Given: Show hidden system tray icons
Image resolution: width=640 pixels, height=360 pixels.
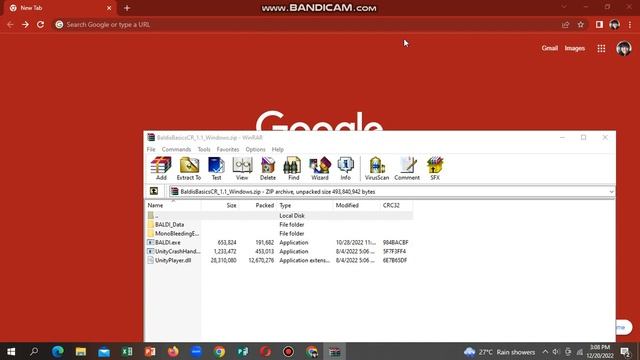Looking at the screenshot, I should click(545, 351).
